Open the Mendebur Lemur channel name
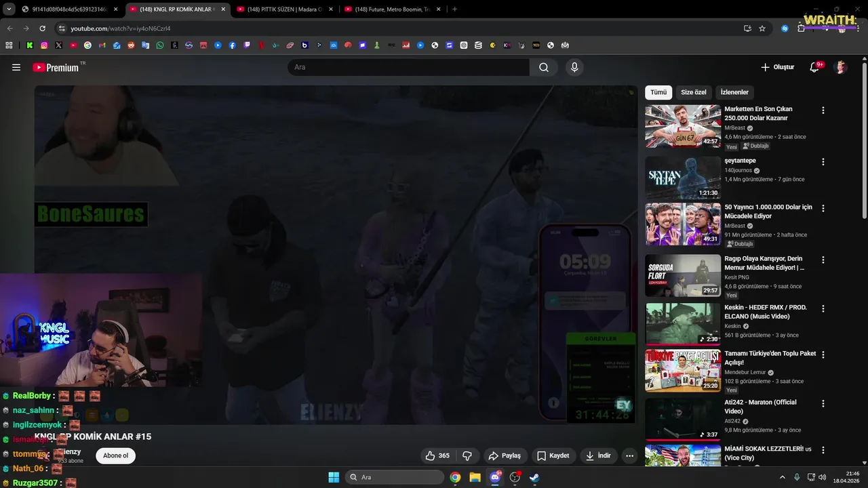Viewport: 868px width, 488px height. (745, 372)
